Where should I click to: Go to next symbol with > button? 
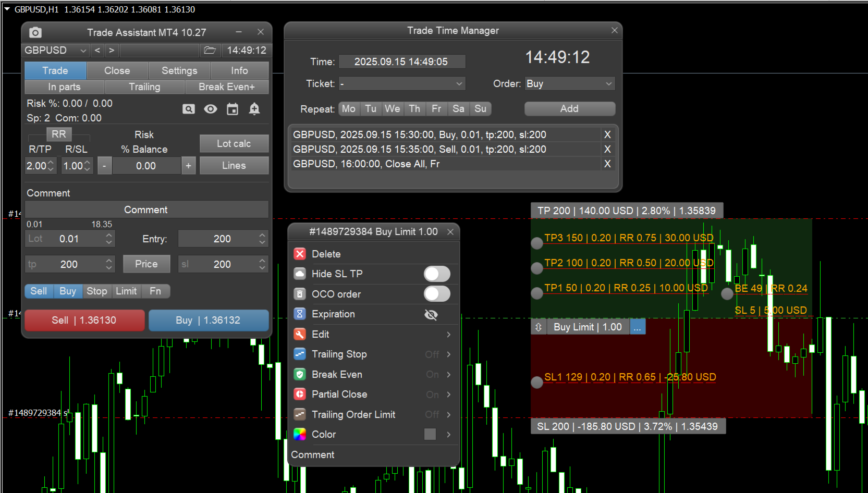pos(112,50)
